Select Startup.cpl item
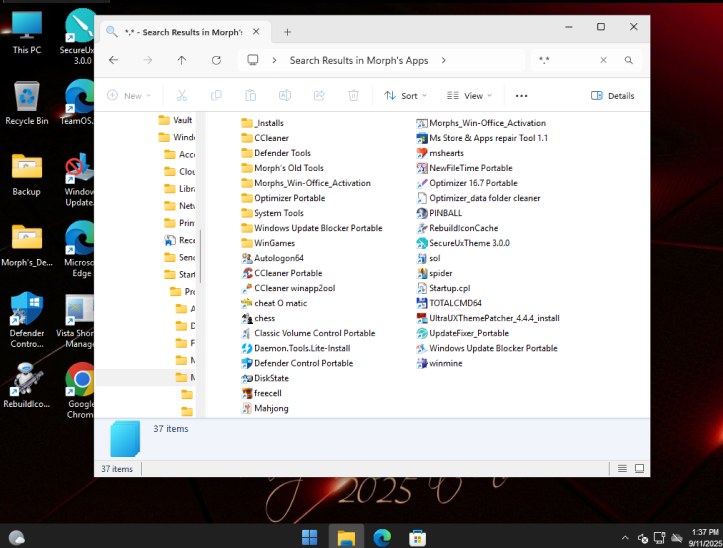This screenshot has height=548, width=723. click(443, 288)
